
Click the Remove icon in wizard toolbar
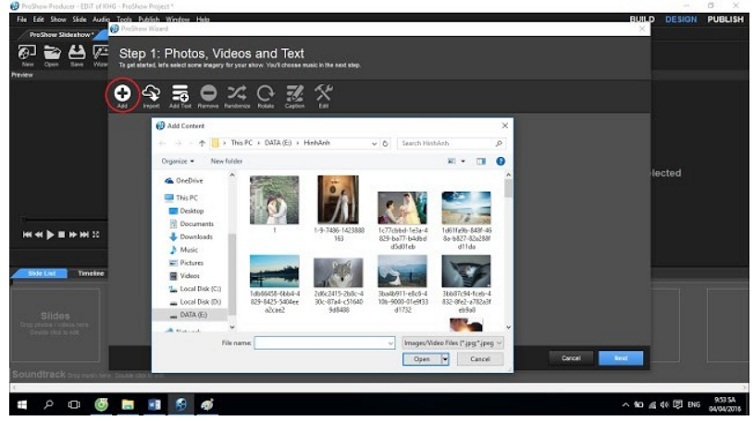point(208,93)
